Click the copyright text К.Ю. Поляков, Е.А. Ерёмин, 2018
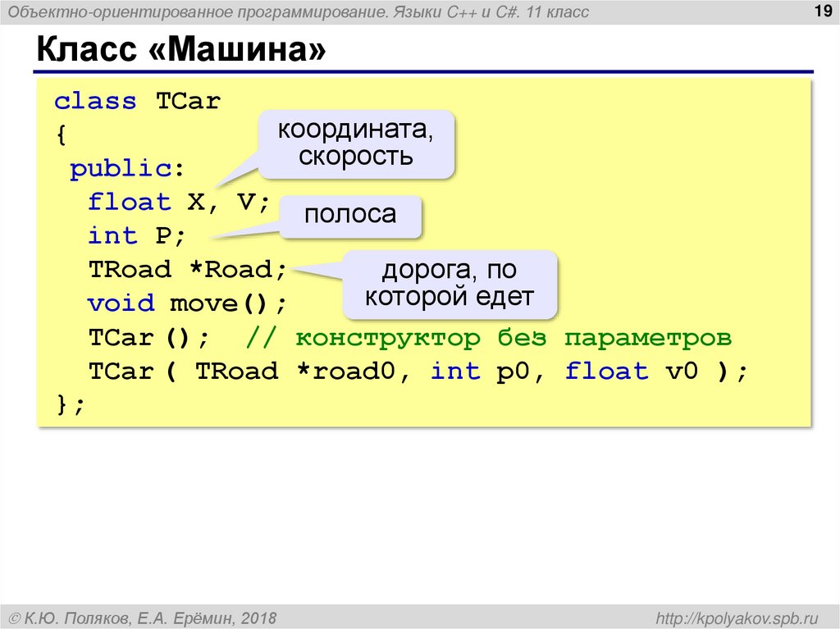Screen dimensions: 840x629 click(x=143, y=618)
